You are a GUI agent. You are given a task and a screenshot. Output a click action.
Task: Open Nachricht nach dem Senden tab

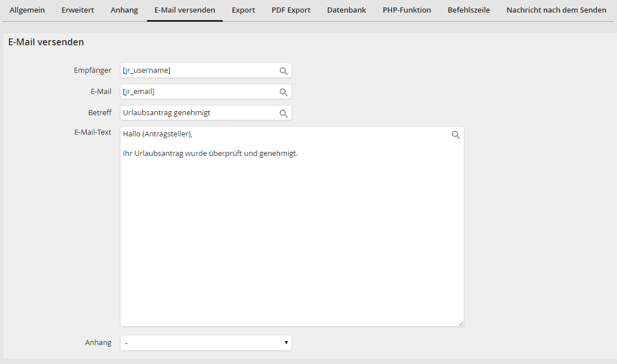[x=556, y=10]
